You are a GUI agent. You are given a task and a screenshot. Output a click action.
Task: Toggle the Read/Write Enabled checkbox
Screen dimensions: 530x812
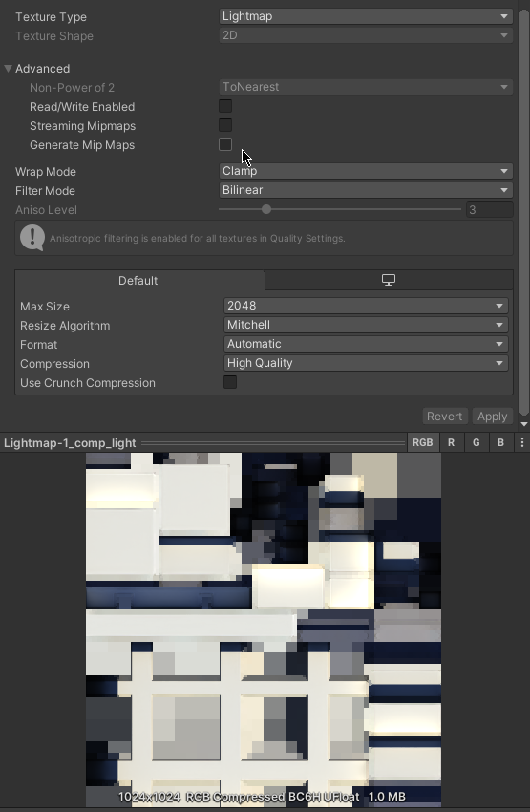pos(225,106)
